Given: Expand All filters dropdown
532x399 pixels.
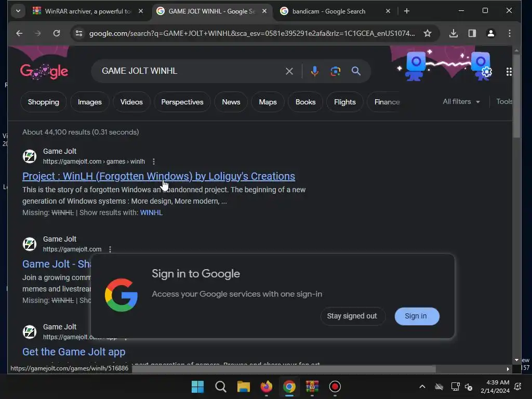Looking at the screenshot, I should click(461, 101).
